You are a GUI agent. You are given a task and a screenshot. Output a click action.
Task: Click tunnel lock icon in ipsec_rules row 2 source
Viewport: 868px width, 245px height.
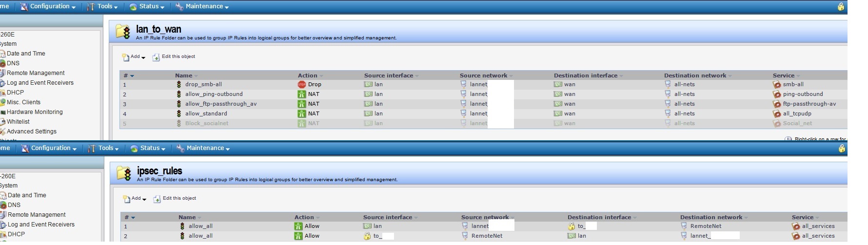pos(367,236)
